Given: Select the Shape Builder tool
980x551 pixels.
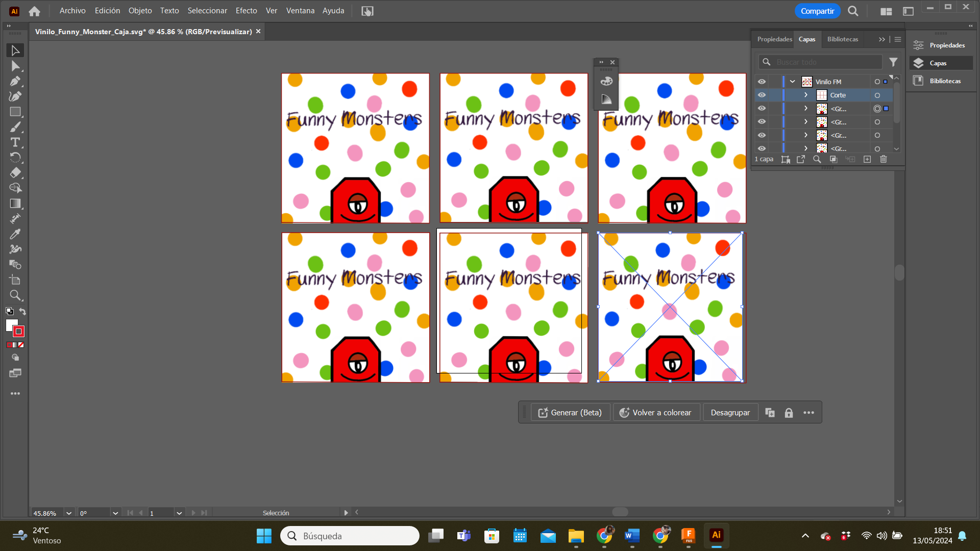Looking at the screenshot, I should (15, 188).
